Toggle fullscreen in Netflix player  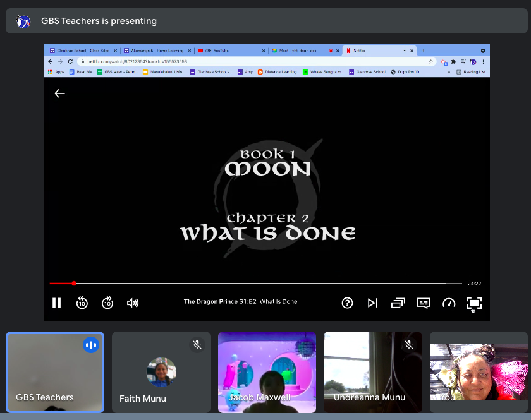tap(474, 303)
